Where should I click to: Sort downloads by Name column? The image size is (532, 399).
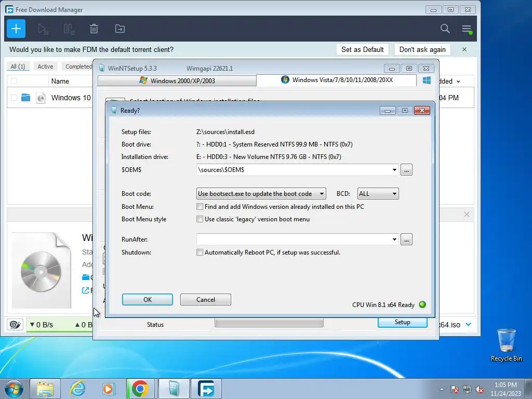point(60,81)
